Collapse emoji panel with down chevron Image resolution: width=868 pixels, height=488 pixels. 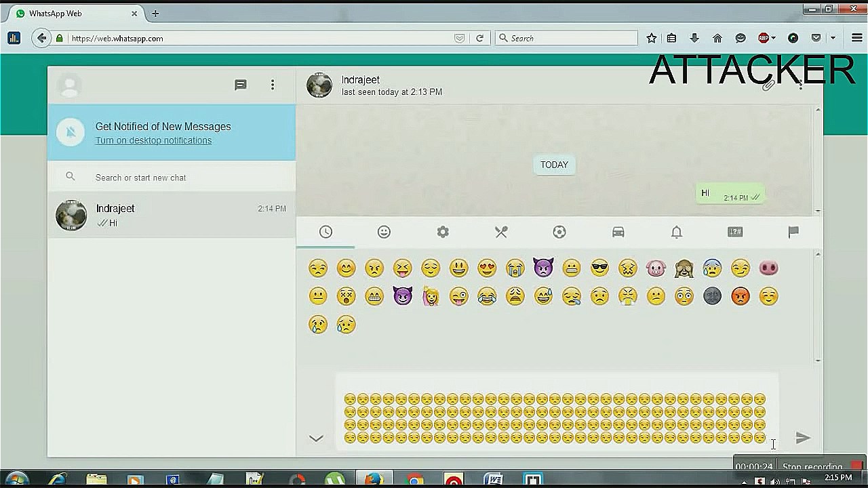pos(316,439)
